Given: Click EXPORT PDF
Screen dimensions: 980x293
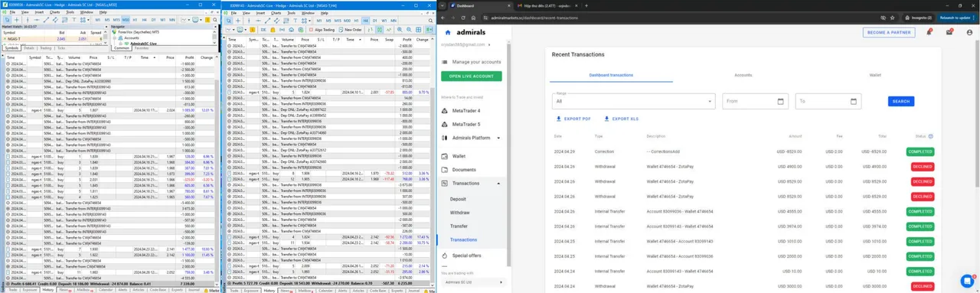Looking at the screenshot, I should [573, 119].
